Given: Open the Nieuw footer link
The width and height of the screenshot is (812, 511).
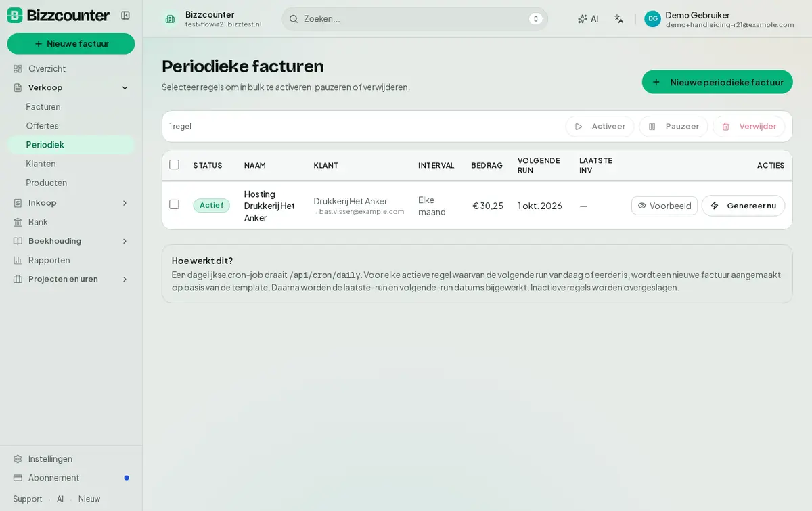Looking at the screenshot, I should 89,499.
